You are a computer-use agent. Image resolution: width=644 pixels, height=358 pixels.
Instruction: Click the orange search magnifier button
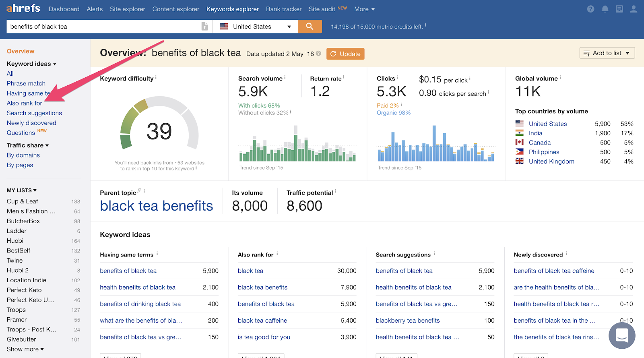310,27
